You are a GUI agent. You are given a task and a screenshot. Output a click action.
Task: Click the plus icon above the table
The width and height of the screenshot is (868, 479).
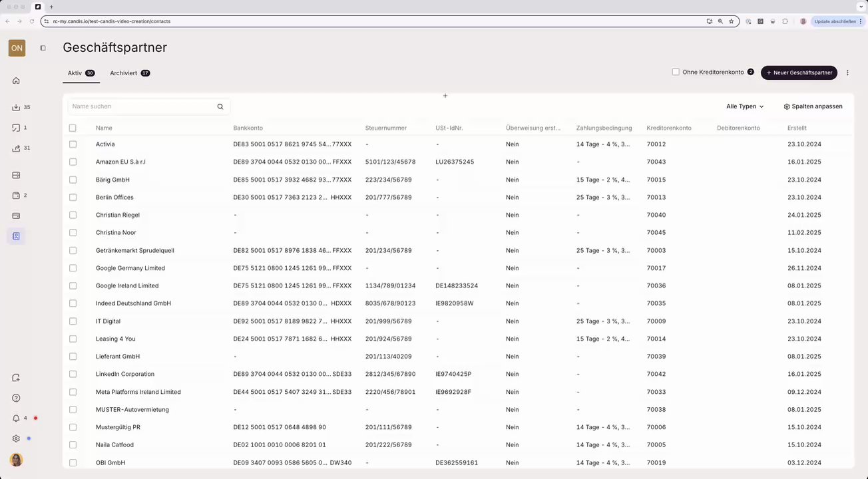click(x=445, y=96)
